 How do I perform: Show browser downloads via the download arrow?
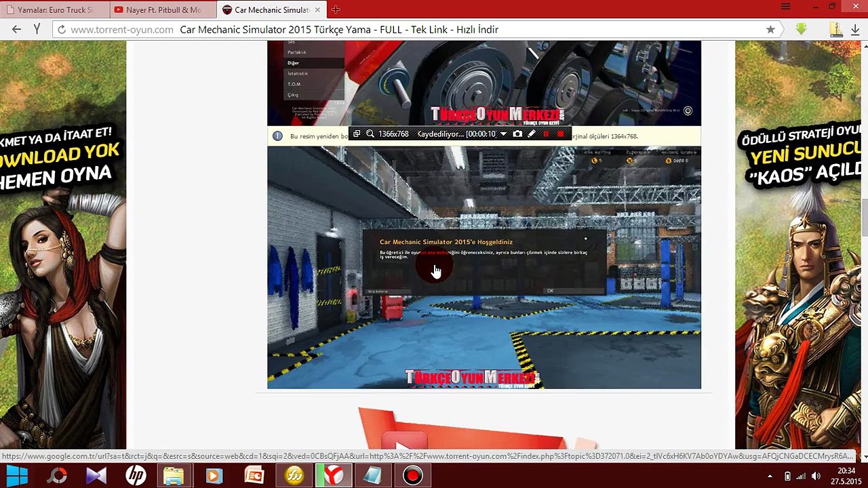click(x=854, y=30)
